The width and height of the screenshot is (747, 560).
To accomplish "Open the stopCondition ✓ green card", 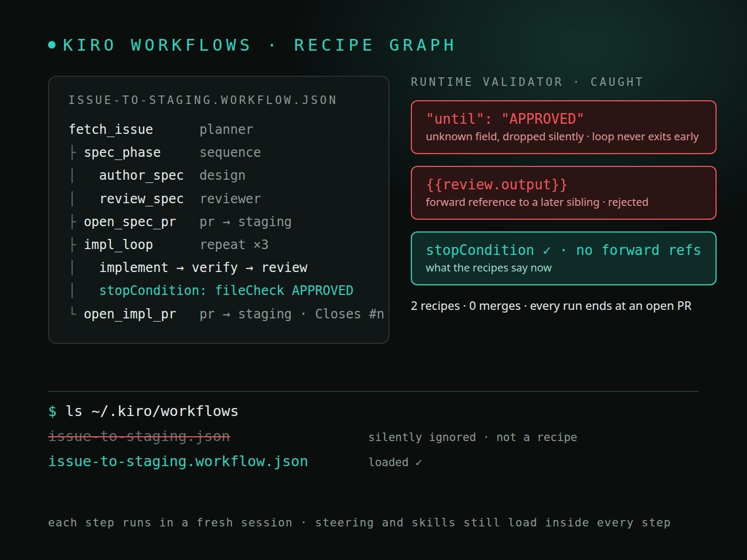I will tap(563, 259).
